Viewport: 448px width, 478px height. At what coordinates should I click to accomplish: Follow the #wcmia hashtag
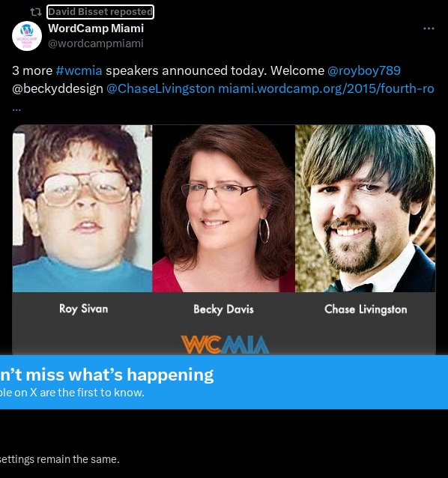pos(79,70)
